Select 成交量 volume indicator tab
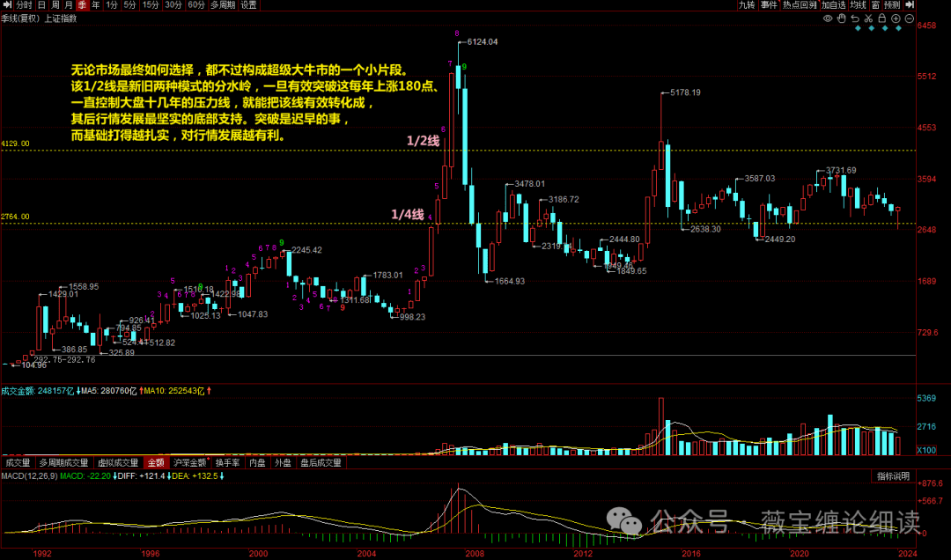This screenshot has height=560, width=951. tap(18, 463)
